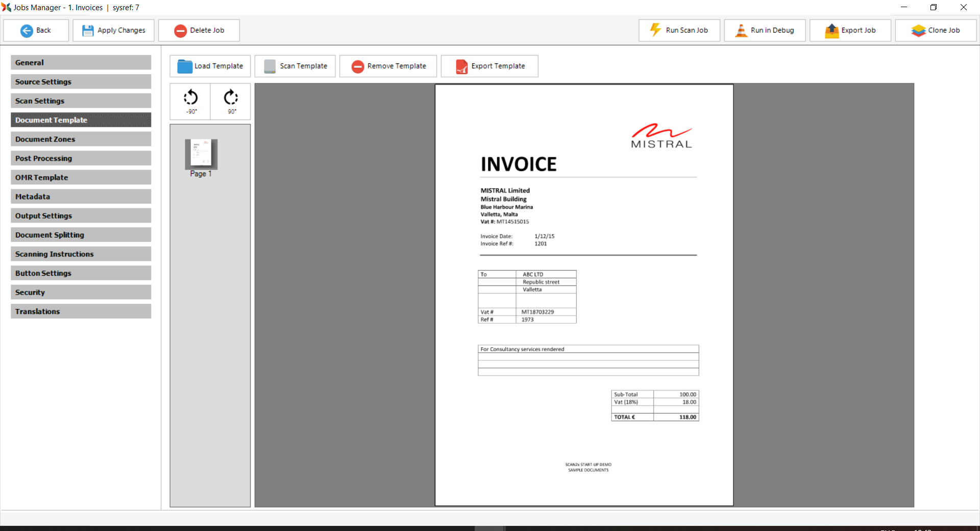Open the Document Zones section
The width and height of the screenshot is (980, 531).
[x=81, y=139]
